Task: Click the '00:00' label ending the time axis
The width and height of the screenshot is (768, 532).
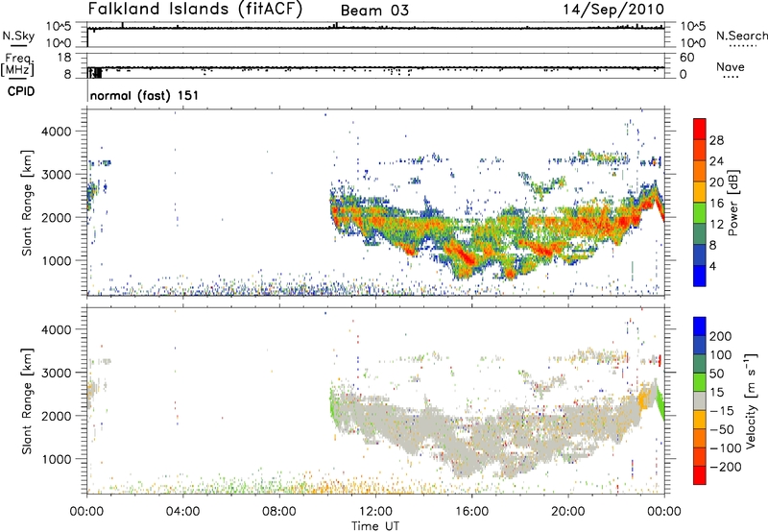Action: (664, 512)
